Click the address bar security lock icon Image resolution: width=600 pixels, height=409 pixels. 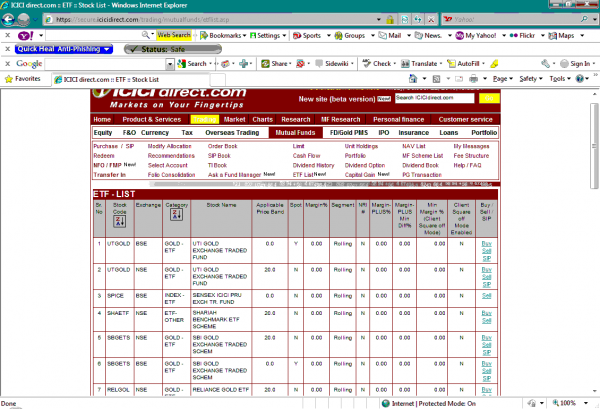pos(390,20)
